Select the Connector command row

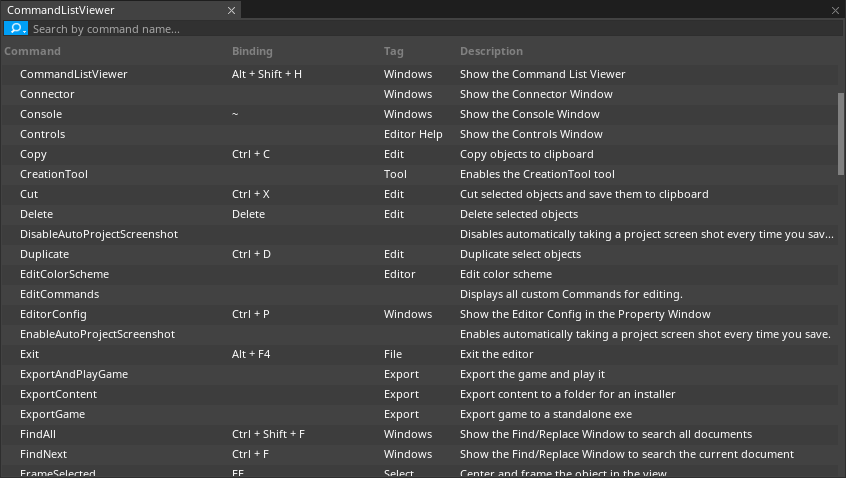[47, 94]
